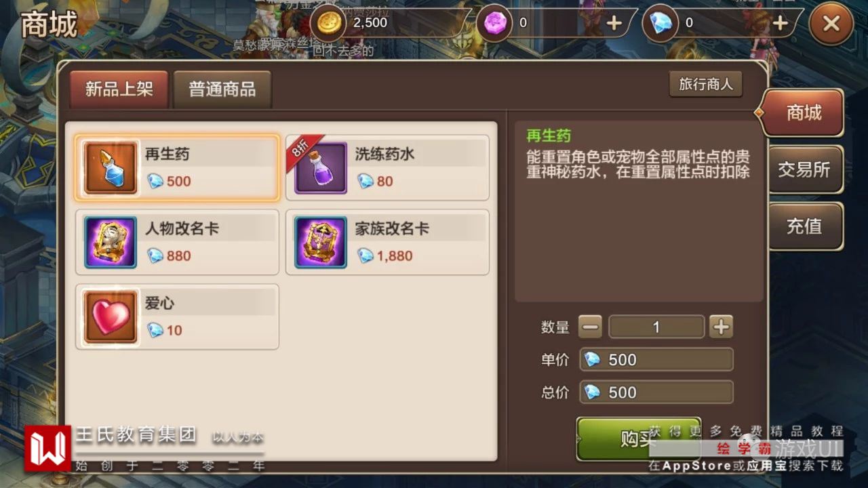
Task: Pick the 家族改名卡 card icon
Action: tap(321, 242)
